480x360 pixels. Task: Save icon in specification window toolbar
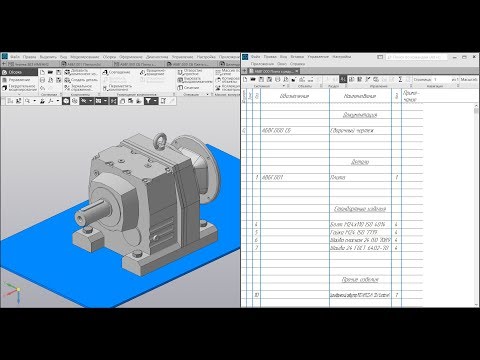[261, 79]
